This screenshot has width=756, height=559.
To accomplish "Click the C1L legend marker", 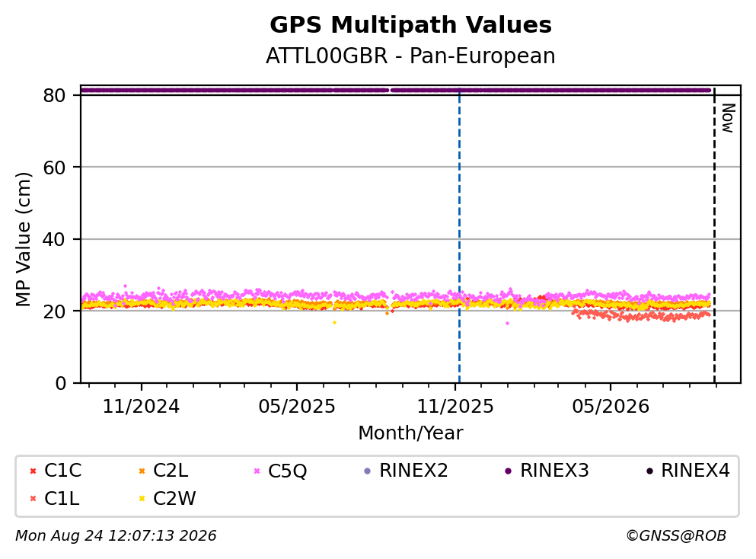I will [33, 499].
